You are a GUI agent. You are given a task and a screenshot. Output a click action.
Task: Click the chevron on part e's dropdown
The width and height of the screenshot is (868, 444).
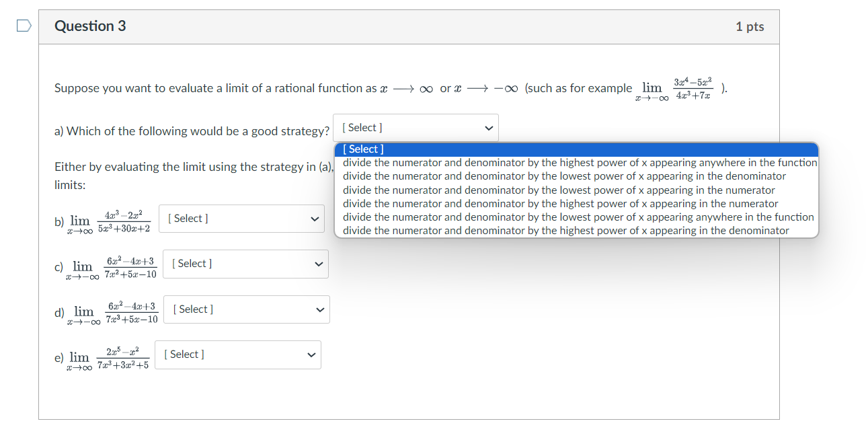(x=311, y=354)
